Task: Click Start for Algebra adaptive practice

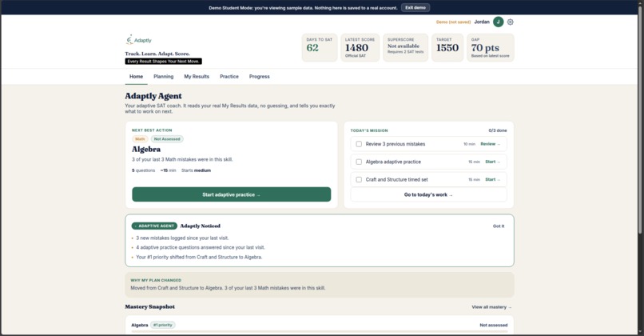Action: click(x=492, y=162)
